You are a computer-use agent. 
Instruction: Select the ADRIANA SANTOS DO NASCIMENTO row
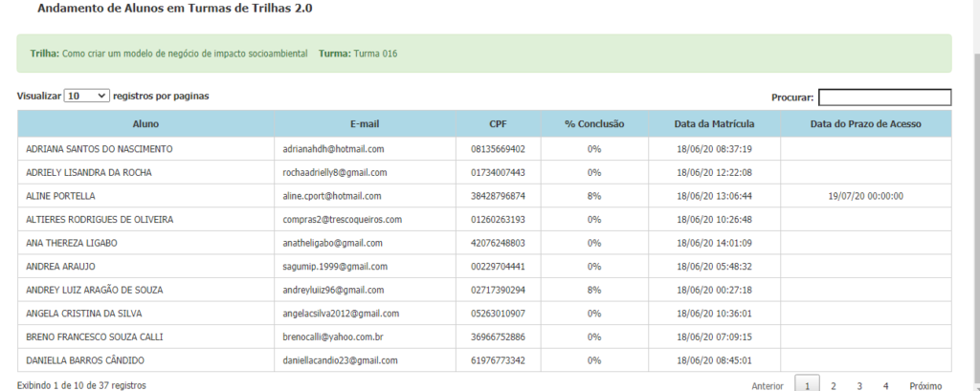(99, 150)
